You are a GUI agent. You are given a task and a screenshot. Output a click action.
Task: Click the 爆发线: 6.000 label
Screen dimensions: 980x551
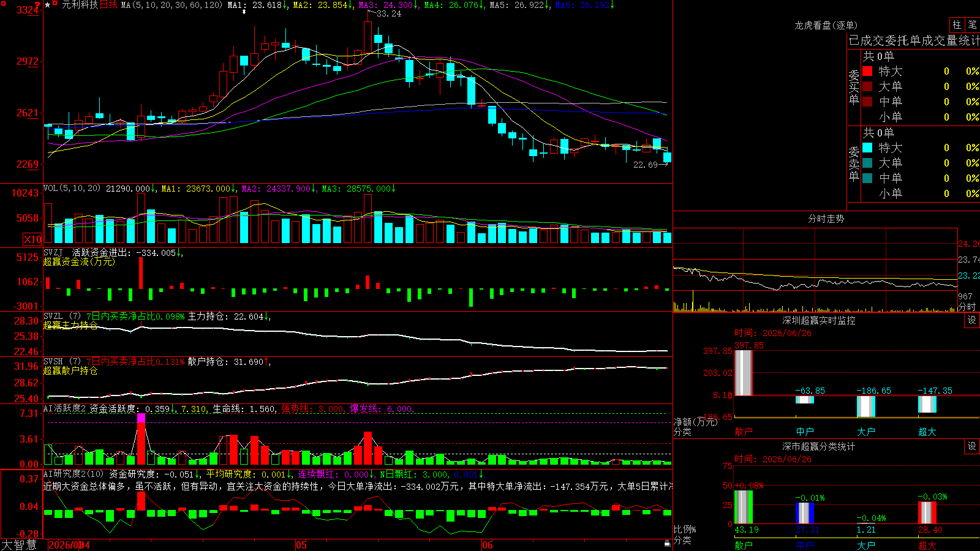[382, 409]
